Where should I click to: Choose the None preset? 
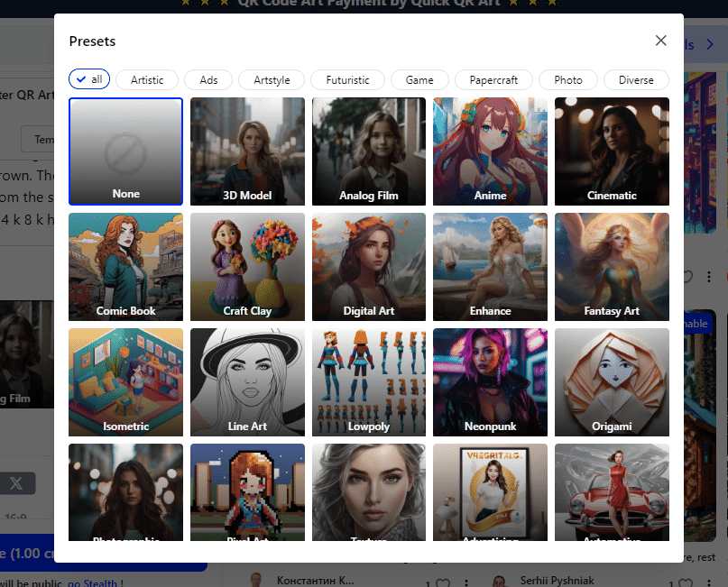click(125, 151)
